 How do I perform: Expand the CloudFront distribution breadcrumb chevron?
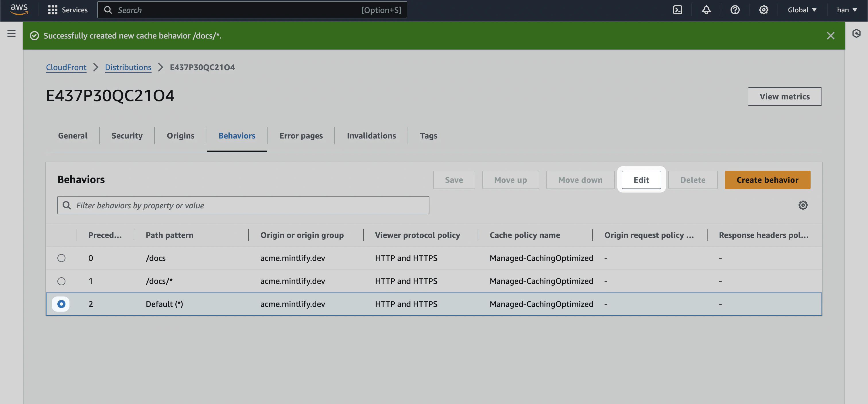tap(96, 68)
